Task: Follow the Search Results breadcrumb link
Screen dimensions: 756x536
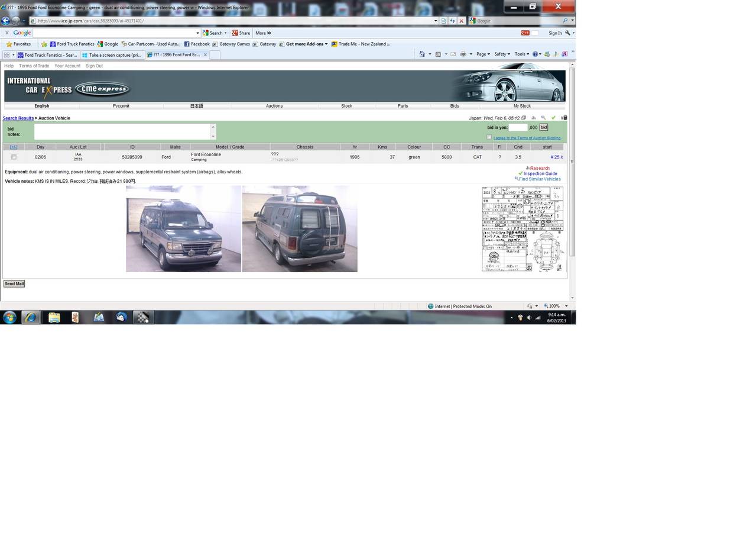Action: tap(18, 118)
